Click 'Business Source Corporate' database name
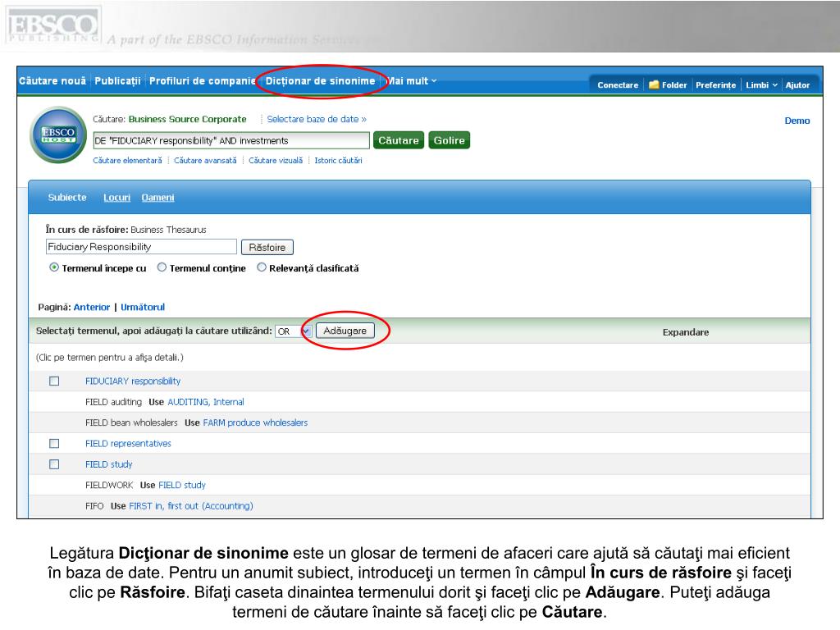The image size is (840, 630). click(x=188, y=119)
